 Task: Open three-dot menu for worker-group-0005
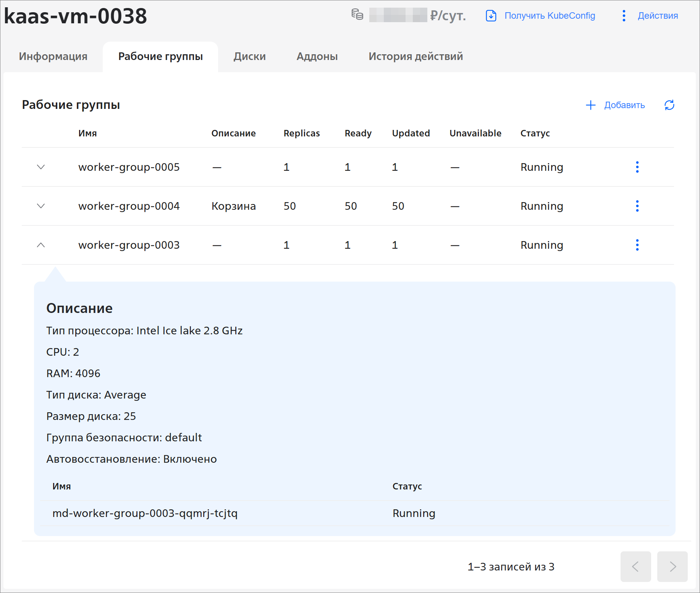pyautogui.click(x=637, y=167)
